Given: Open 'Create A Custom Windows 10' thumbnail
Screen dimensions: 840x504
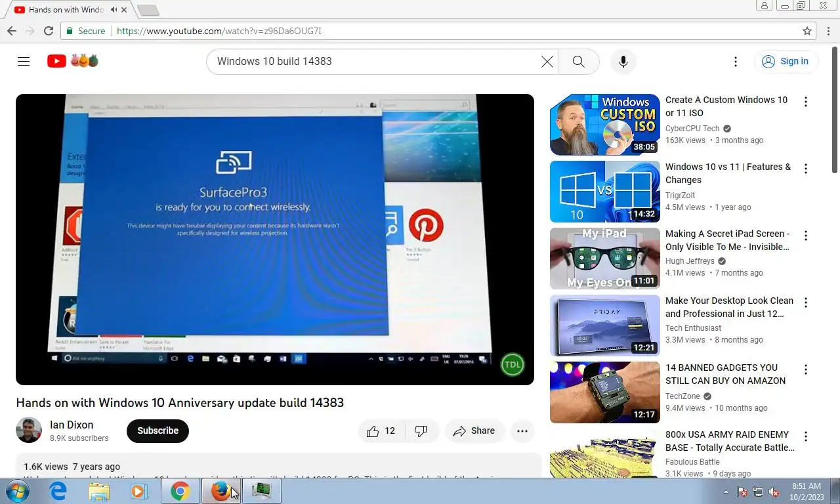Looking at the screenshot, I should [605, 125].
